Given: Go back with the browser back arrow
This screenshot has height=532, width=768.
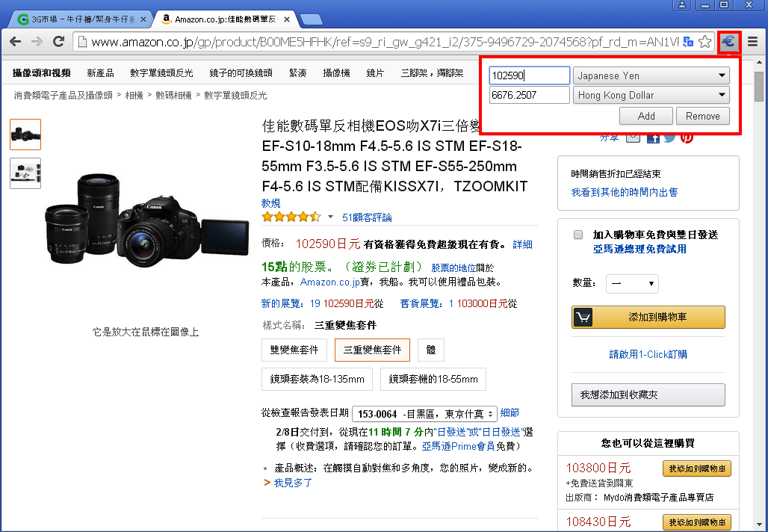Looking at the screenshot, I should coord(15,42).
